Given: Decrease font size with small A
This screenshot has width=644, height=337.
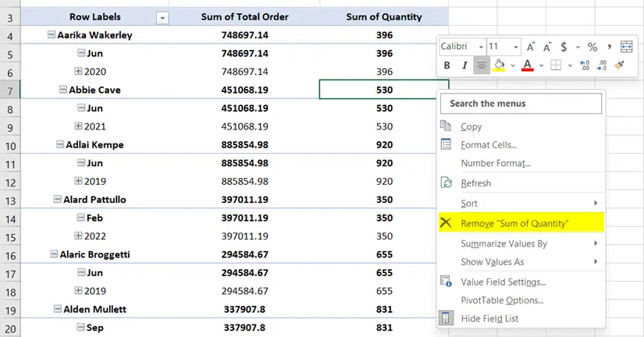Looking at the screenshot, I should 547,47.
